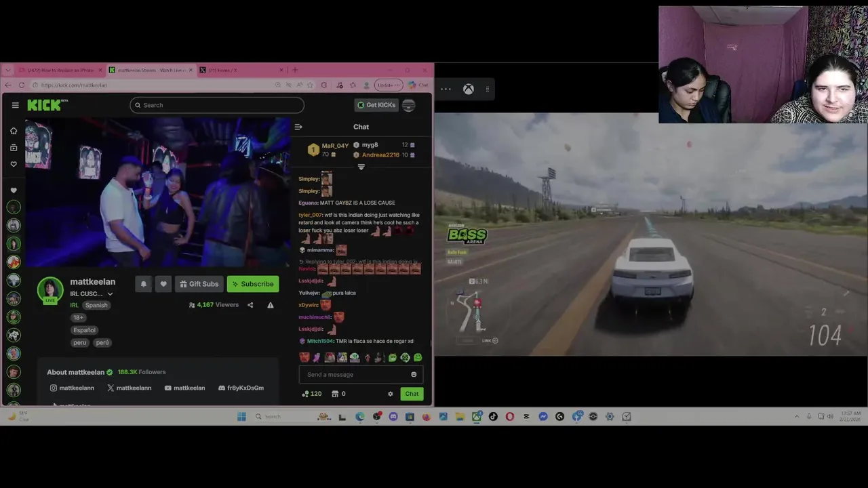868x488 pixels.
Task: Click the IRL category link
Action: point(74,305)
